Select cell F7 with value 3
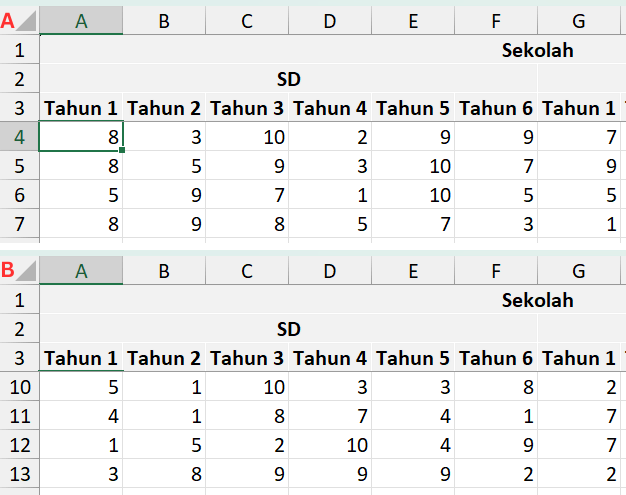 [496, 224]
